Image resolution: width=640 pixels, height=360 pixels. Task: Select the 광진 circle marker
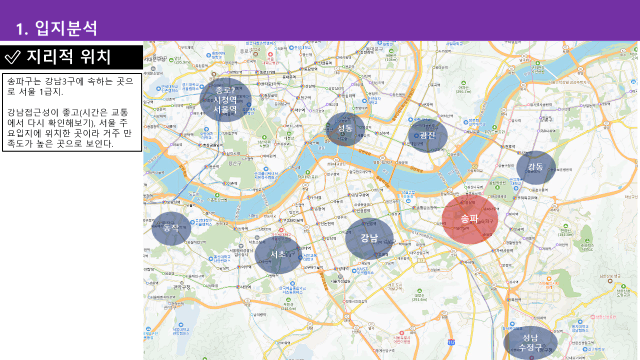coord(428,136)
